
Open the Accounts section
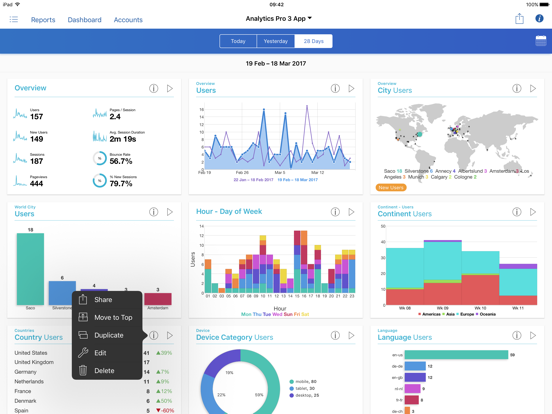tap(128, 20)
